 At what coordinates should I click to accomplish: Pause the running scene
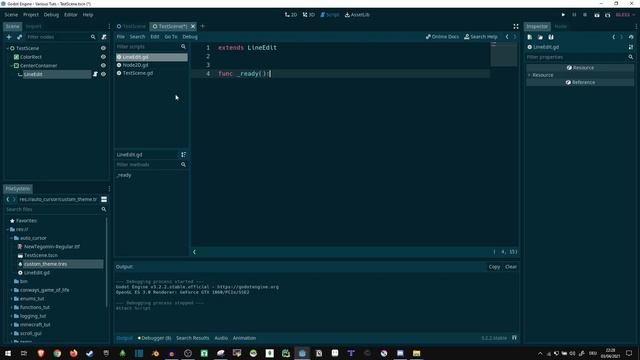coord(574,15)
